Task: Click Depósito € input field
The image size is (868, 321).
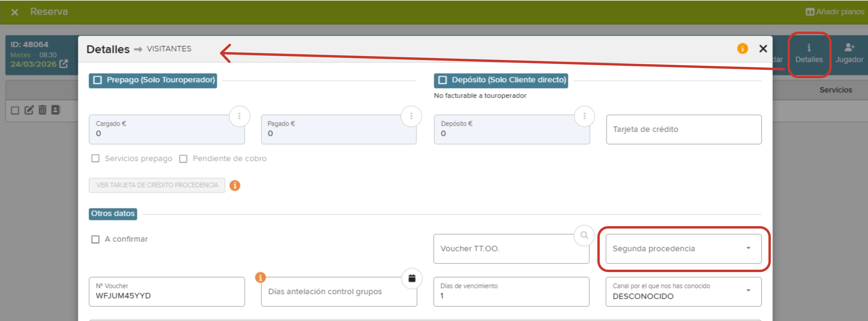Action: [x=512, y=129]
